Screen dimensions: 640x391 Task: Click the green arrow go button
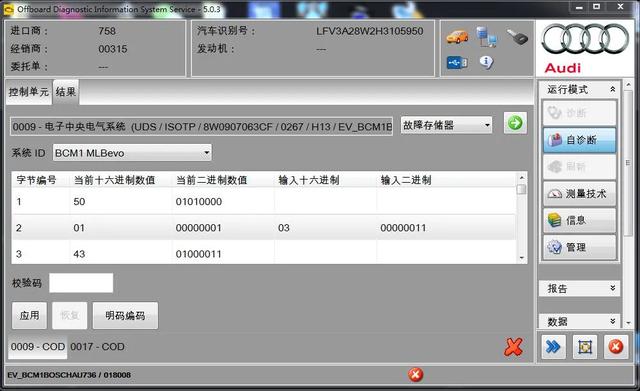pos(515,123)
